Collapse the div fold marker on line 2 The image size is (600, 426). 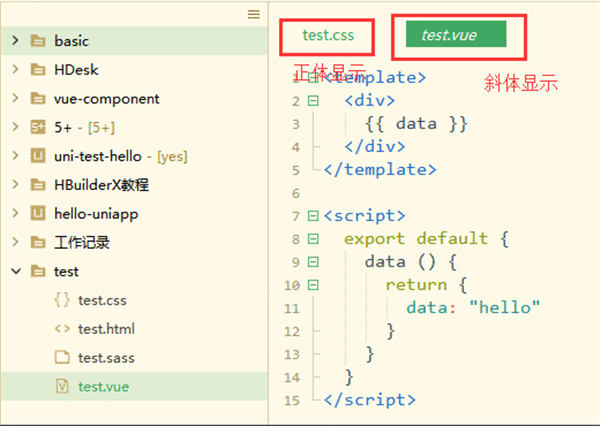tap(313, 101)
